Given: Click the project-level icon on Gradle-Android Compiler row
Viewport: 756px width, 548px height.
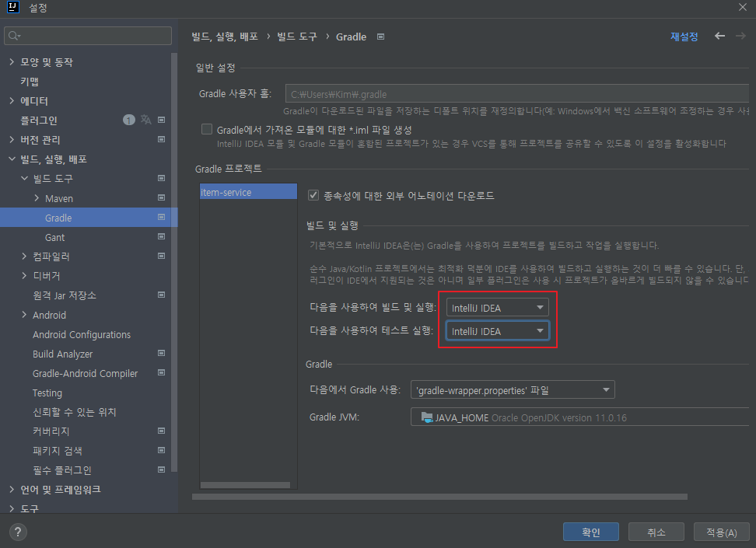Looking at the screenshot, I should click(162, 372).
